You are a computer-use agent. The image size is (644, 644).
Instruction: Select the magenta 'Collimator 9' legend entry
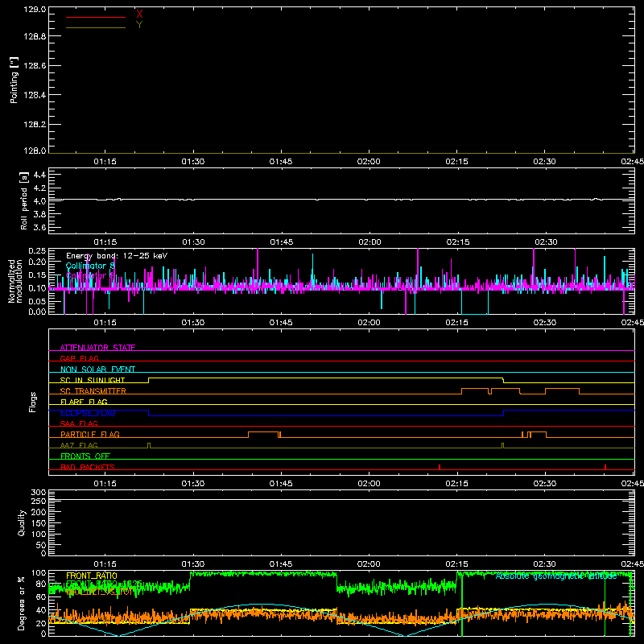(x=90, y=275)
